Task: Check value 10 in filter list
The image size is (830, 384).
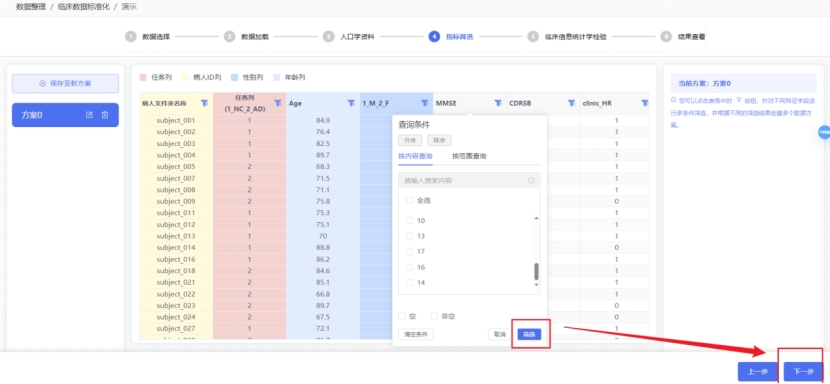Action: point(409,220)
